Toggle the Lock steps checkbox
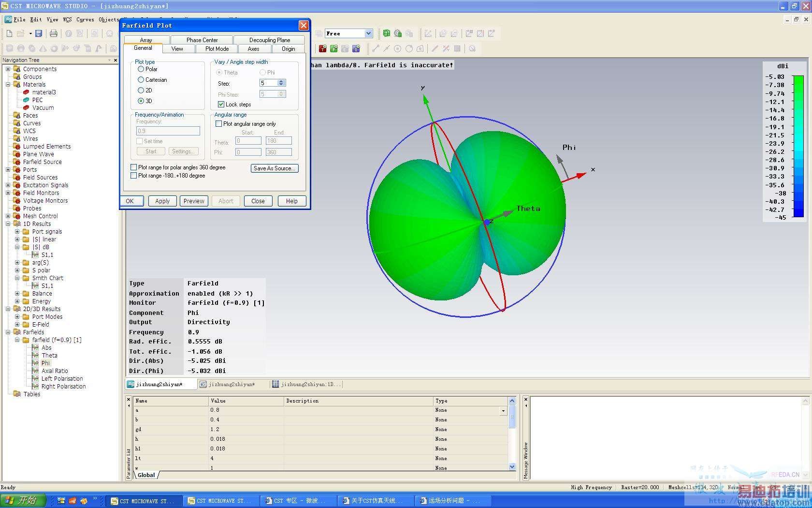 click(221, 105)
